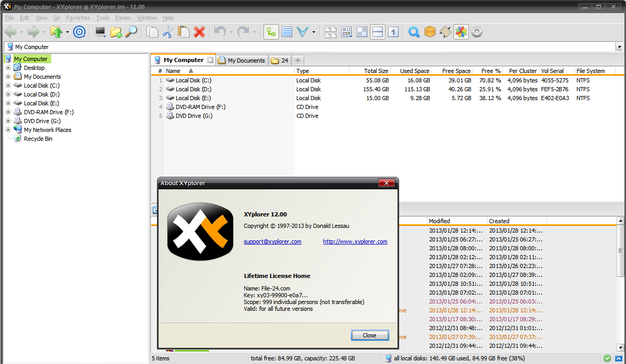The width and height of the screenshot is (626, 364).
Task: Toggle the folder tree panel button
Action: [x=271, y=32]
